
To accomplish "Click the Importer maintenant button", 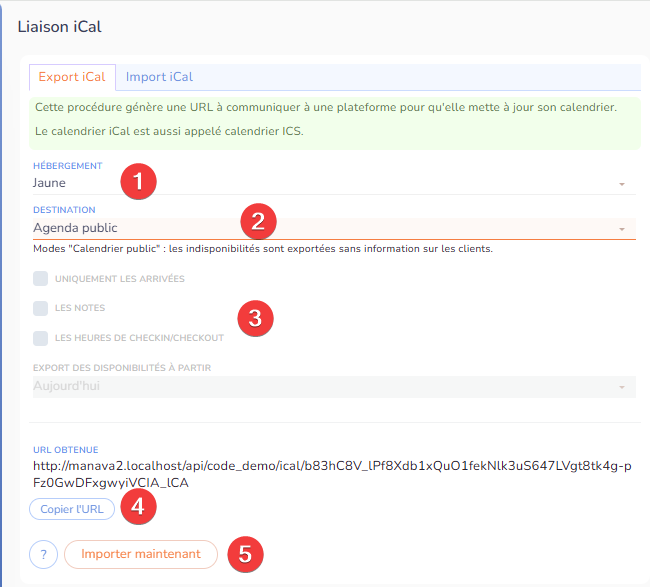I will click(x=140, y=554).
